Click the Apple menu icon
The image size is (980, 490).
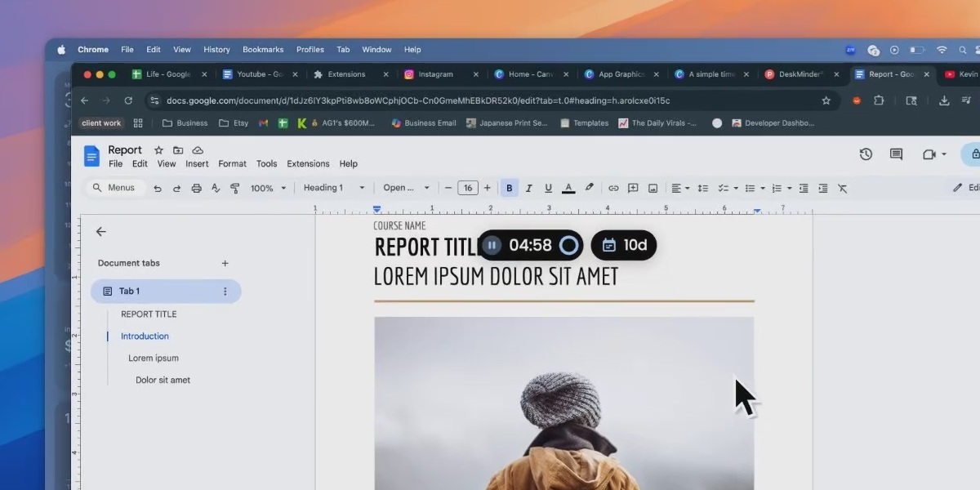pos(61,50)
